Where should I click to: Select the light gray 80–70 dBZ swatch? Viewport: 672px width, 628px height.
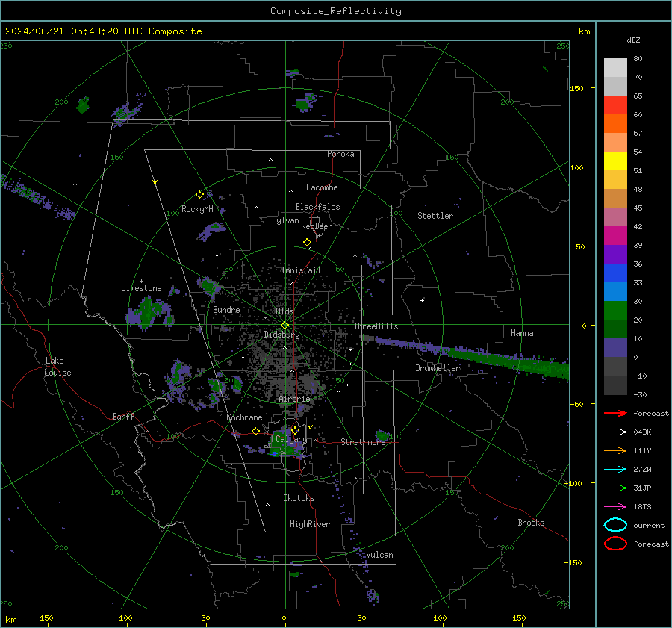[x=615, y=68]
